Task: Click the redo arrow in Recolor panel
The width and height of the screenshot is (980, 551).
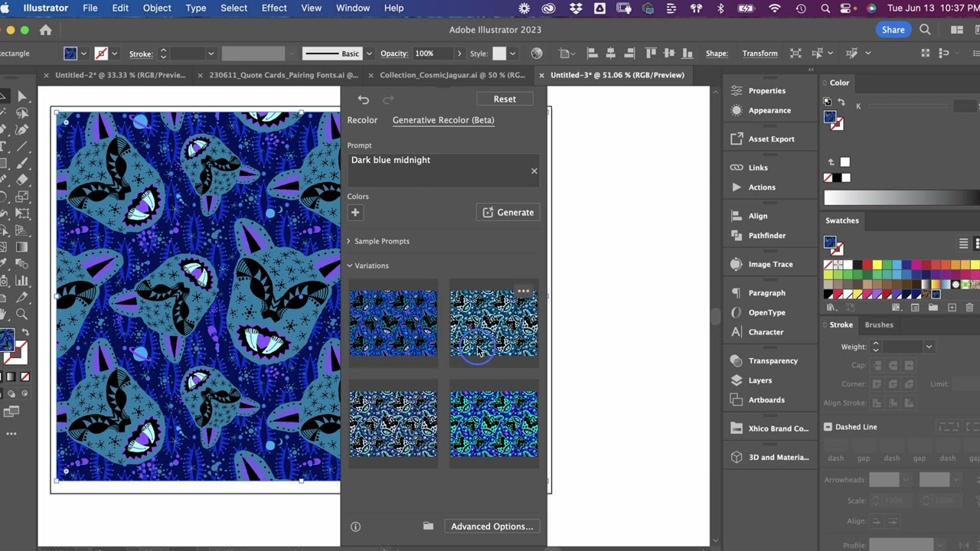Action: pos(388,99)
